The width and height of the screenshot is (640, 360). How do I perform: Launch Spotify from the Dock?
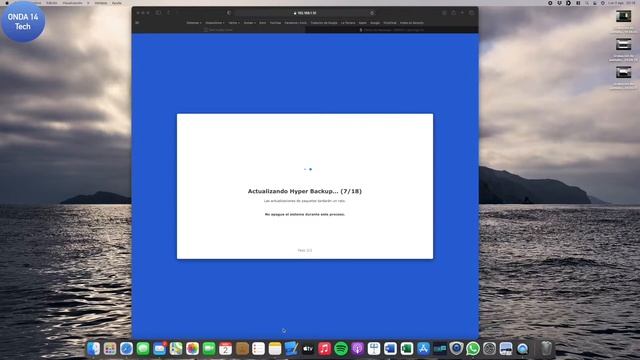click(x=341, y=349)
